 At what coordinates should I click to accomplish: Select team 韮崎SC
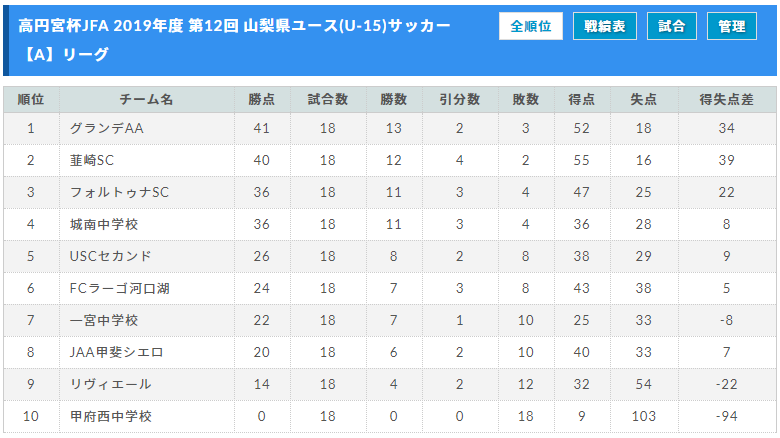pos(92,160)
